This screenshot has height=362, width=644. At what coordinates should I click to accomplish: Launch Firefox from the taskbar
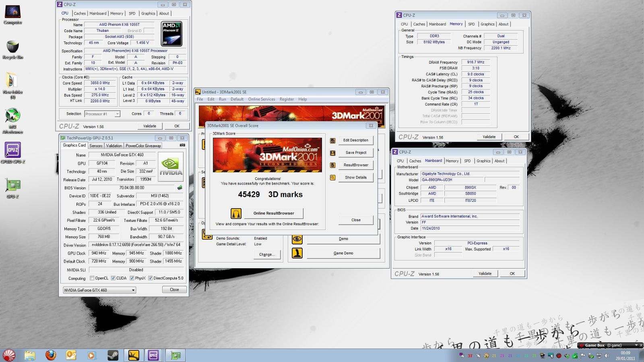[51, 355]
